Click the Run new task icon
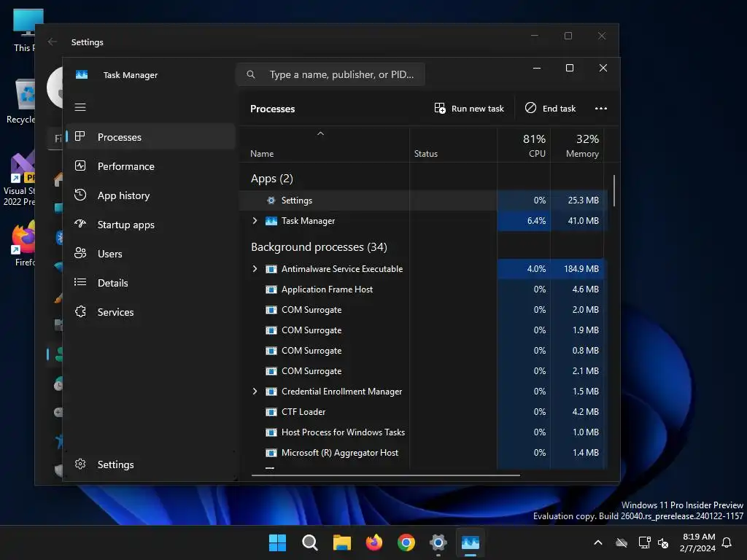Viewport: 747px width, 560px height. 440,108
